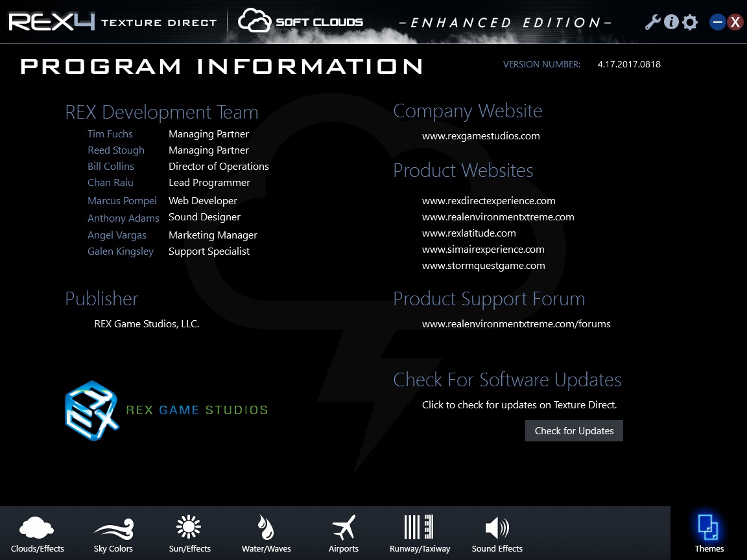
Task: Click the name Marcus Pompei
Action: 122,201
